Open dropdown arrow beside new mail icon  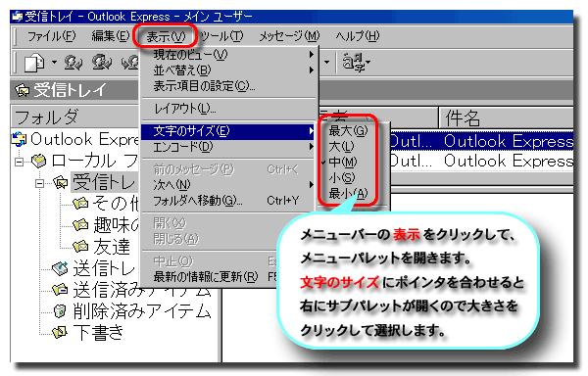(x=54, y=62)
